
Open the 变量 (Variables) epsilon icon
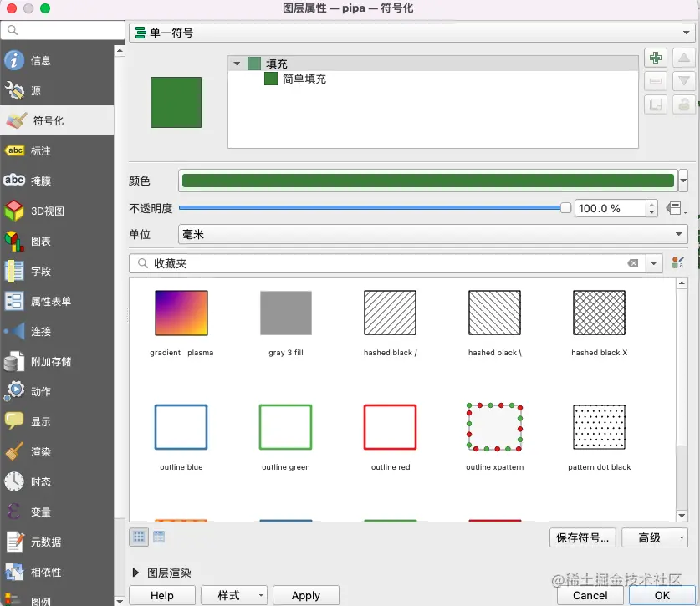14,512
